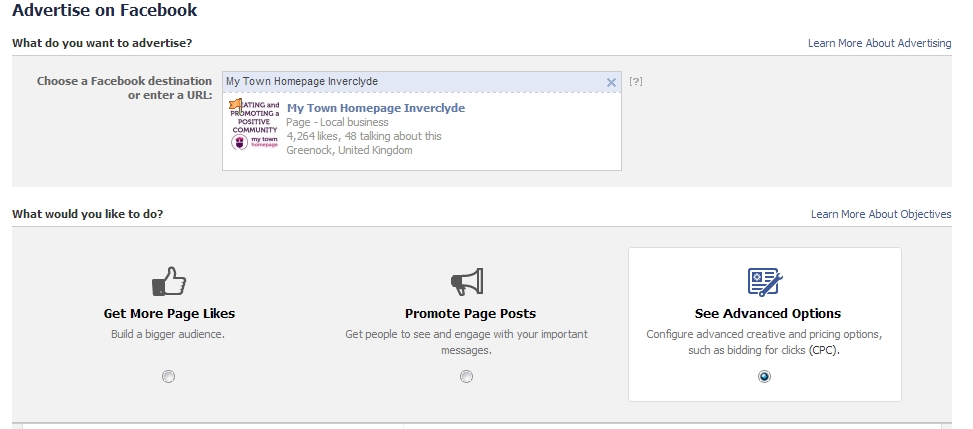The height and width of the screenshot is (429, 973).
Task: Click the Promote Page Posts heading
Action: point(470,314)
